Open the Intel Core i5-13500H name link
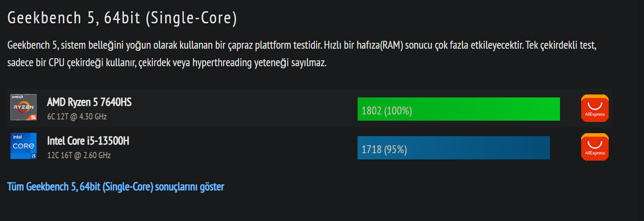The height and width of the screenshot is (221, 644). pyautogui.click(x=88, y=141)
